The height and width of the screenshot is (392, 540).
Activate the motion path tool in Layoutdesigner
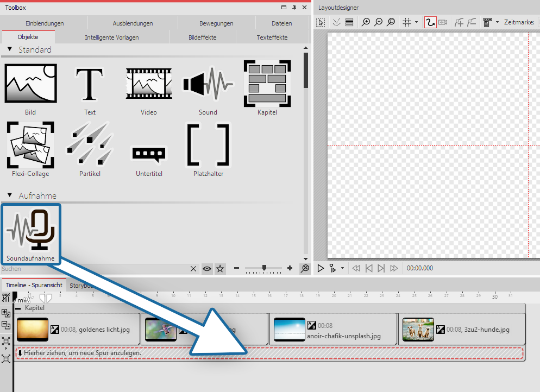click(430, 22)
